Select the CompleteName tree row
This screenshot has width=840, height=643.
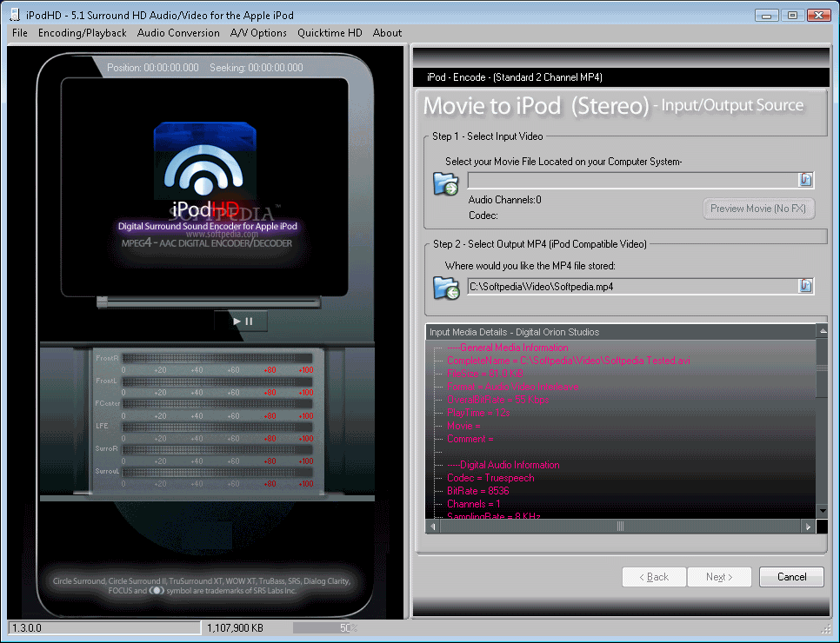(569, 361)
